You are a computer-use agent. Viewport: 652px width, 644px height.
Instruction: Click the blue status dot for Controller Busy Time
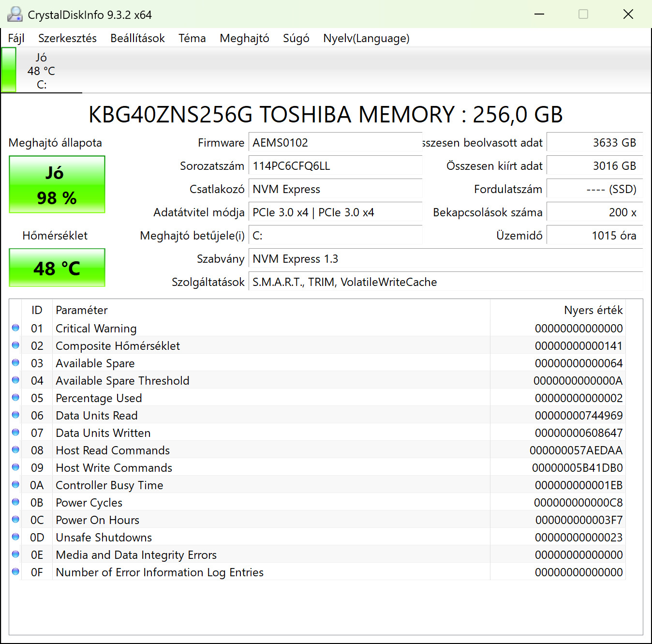point(15,485)
